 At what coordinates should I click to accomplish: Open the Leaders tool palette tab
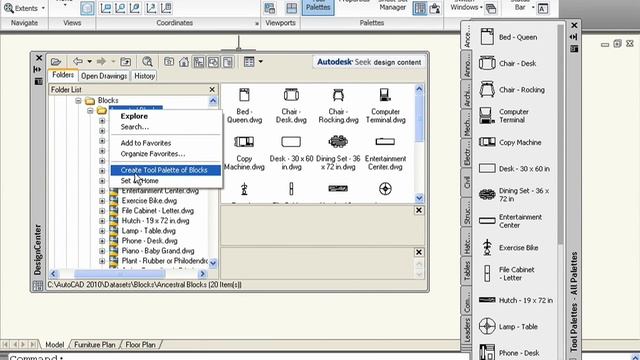pyautogui.click(x=467, y=330)
